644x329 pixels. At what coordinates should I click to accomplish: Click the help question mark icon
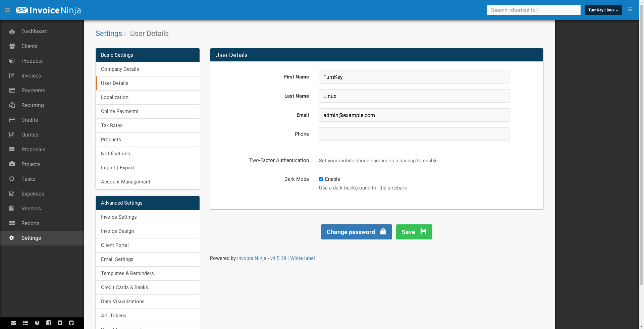(x=37, y=323)
